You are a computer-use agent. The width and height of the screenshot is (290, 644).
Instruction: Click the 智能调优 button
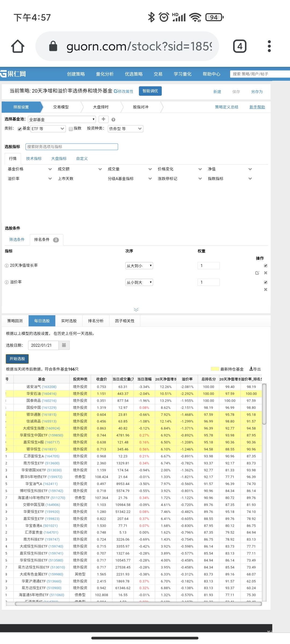tap(150, 91)
